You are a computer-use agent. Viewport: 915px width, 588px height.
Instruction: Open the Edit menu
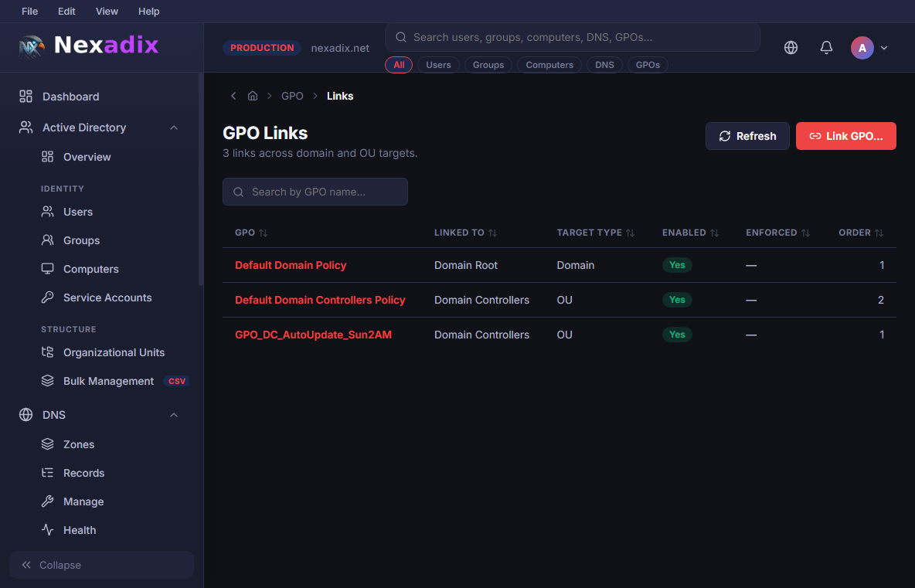[66, 11]
